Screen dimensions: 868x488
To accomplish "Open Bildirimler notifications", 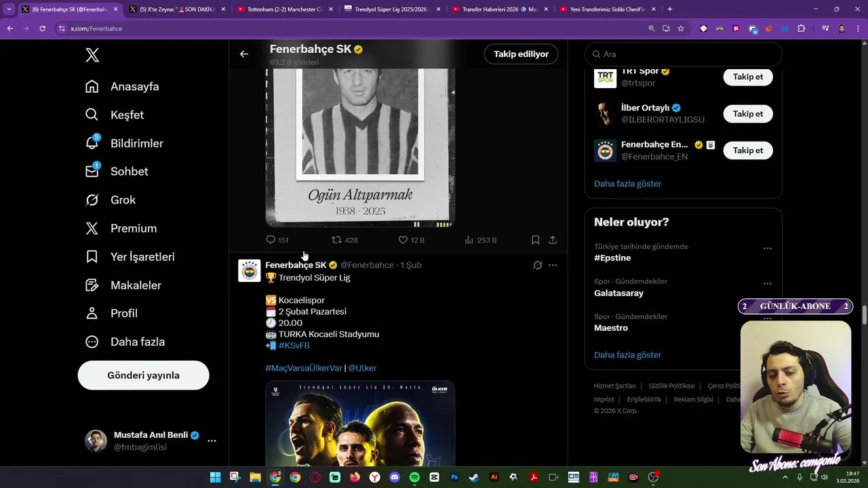I will tap(124, 143).
